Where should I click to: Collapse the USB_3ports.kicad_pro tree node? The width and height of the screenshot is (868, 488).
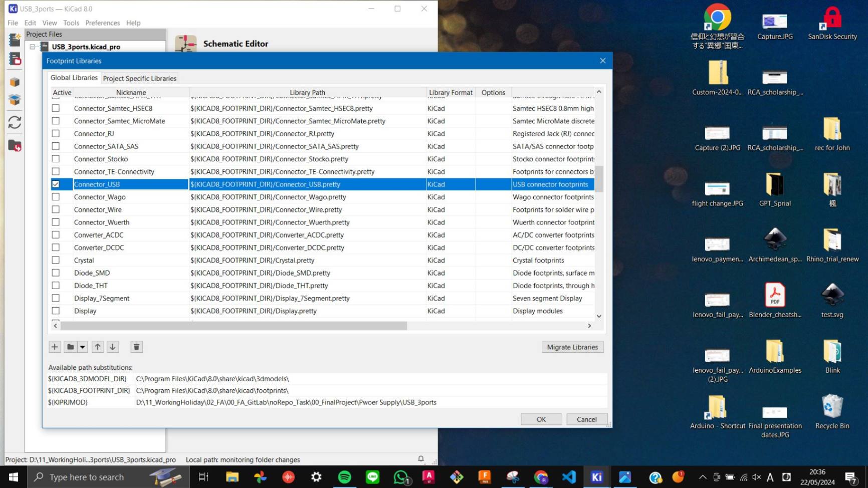pyautogui.click(x=32, y=47)
